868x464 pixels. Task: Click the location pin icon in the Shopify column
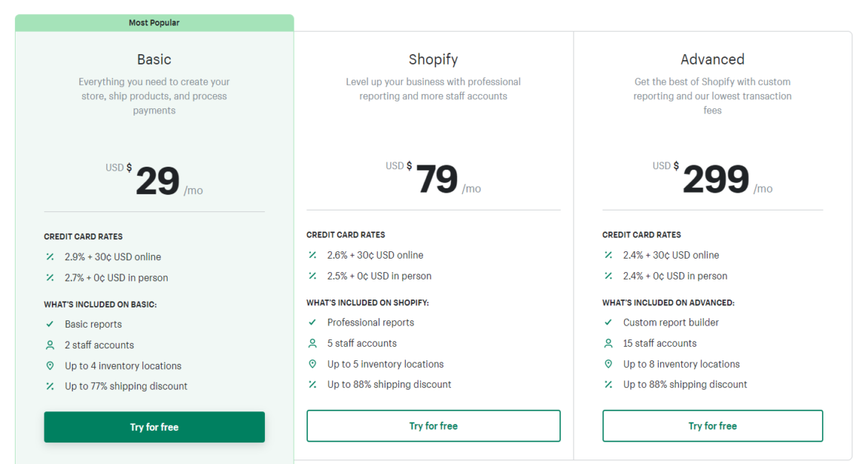tap(313, 364)
